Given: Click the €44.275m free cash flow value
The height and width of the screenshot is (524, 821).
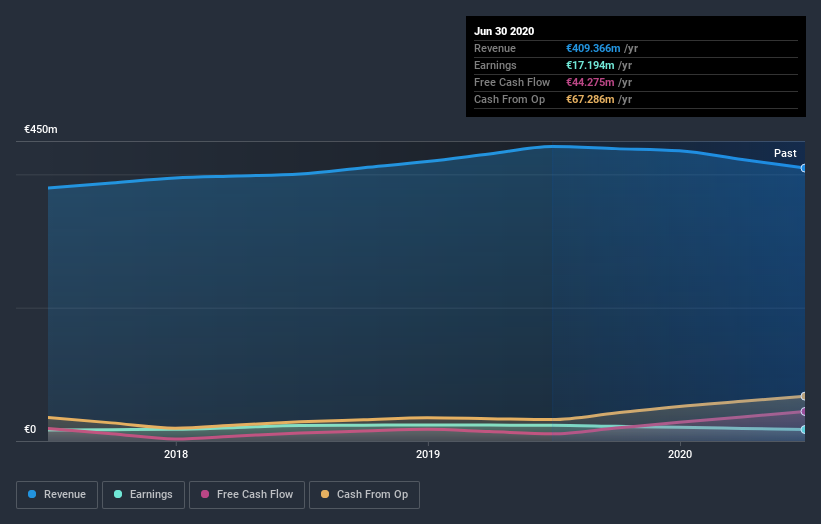Looking at the screenshot, I should click(590, 82).
